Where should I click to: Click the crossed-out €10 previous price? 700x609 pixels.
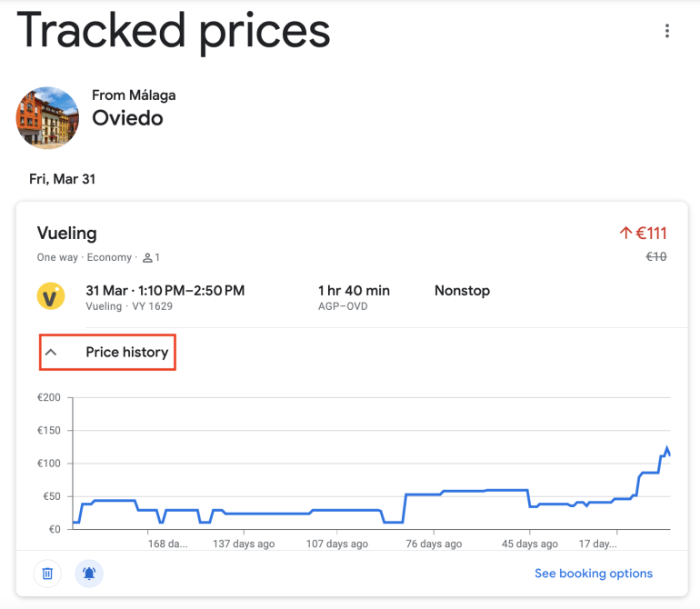655,257
